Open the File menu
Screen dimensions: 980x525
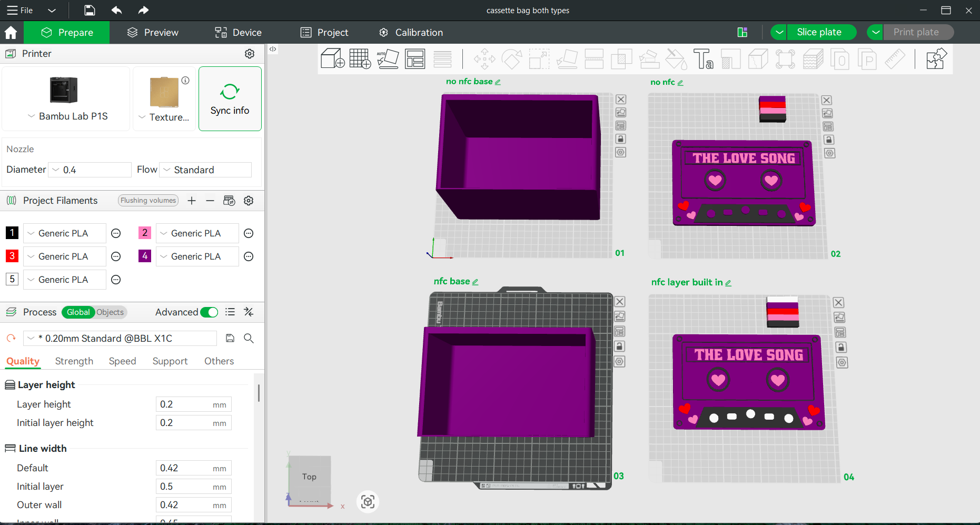pyautogui.click(x=20, y=10)
